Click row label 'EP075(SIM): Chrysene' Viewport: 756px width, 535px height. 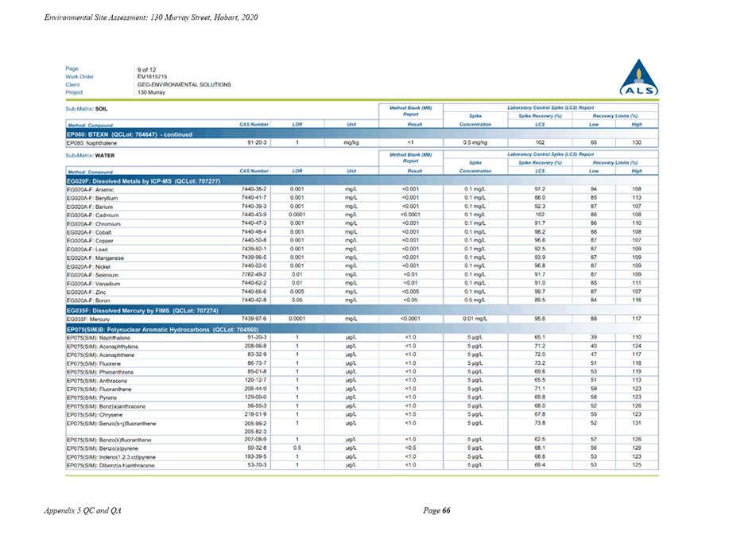tap(95, 415)
